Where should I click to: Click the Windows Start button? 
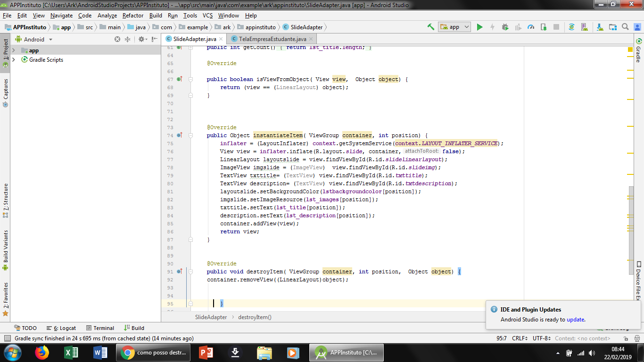tap(12, 353)
